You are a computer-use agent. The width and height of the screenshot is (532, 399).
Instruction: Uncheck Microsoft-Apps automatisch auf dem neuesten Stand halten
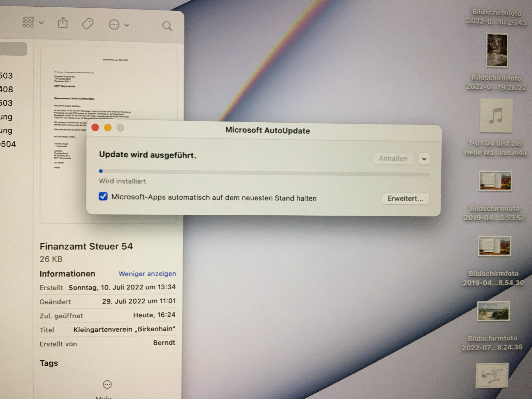click(103, 196)
